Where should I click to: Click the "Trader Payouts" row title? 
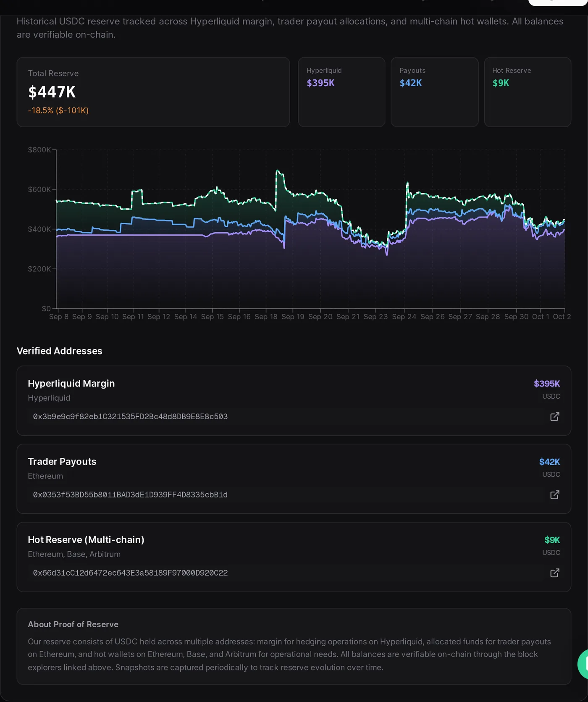62,462
